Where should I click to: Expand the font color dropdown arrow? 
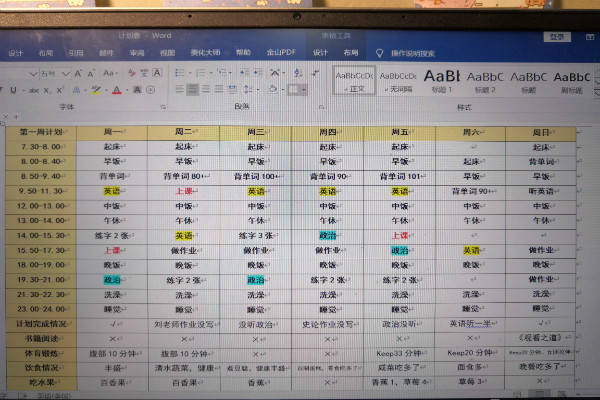125,90
